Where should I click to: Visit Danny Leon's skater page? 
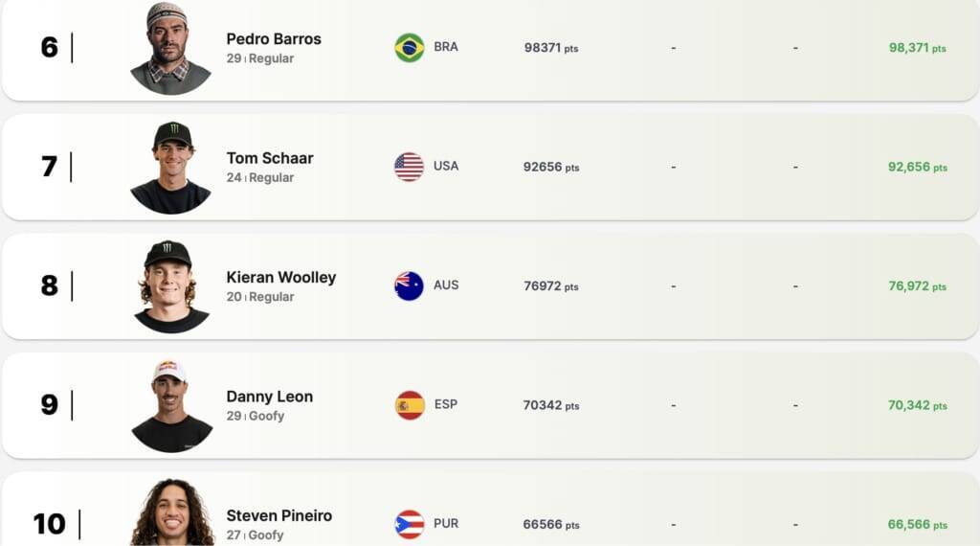270,396
